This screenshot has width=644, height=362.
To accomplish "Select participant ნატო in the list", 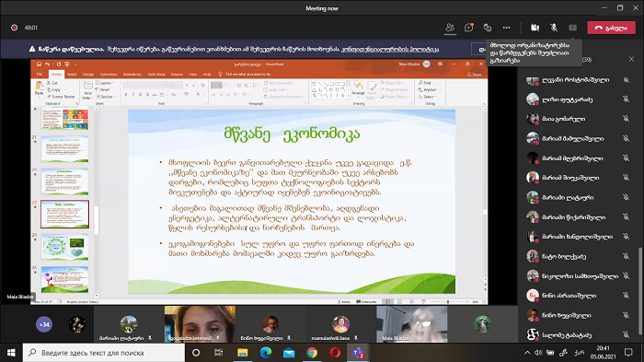I will [x=579, y=256].
